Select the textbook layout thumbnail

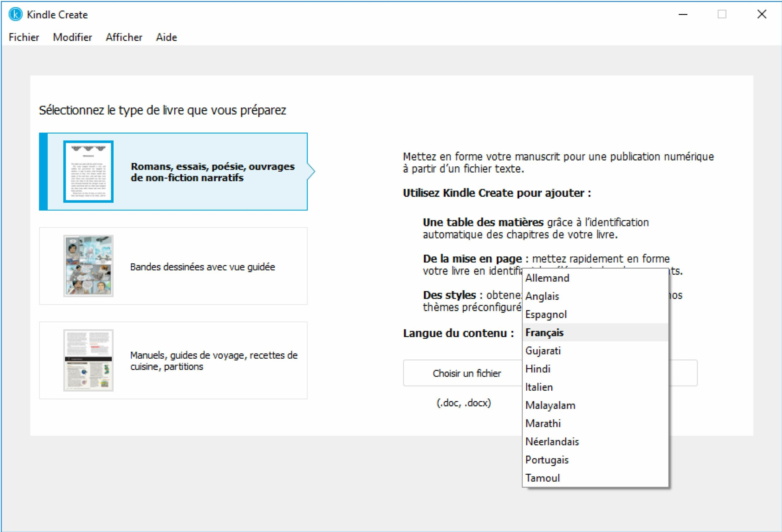88,360
